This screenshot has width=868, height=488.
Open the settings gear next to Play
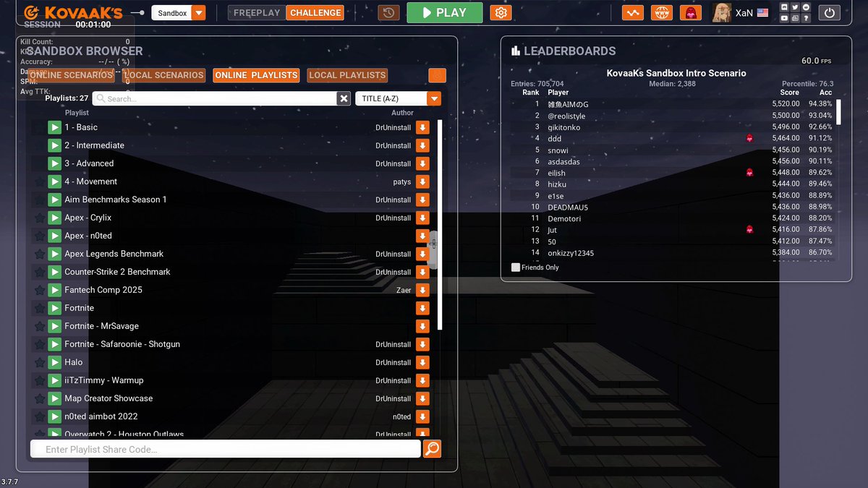501,12
